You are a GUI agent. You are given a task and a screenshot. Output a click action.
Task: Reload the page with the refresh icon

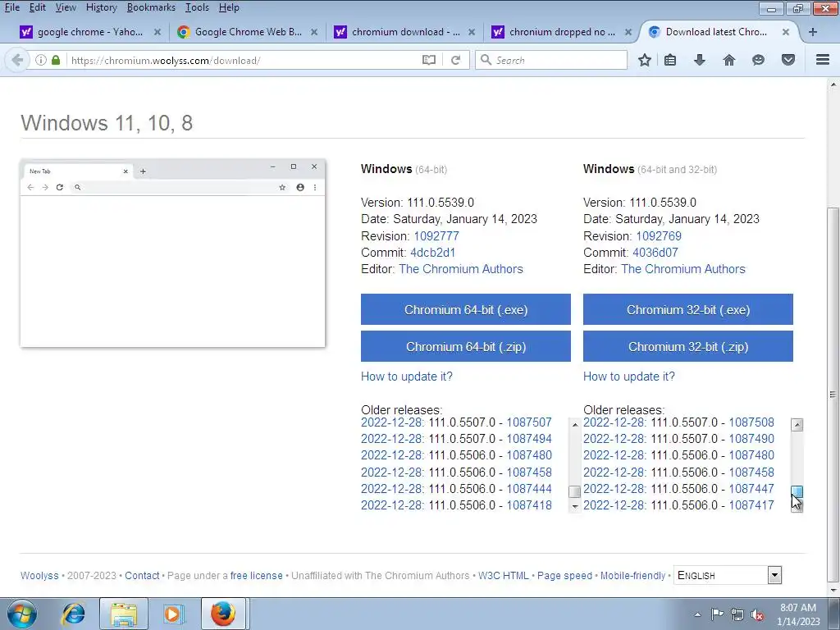(x=455, y=60)
